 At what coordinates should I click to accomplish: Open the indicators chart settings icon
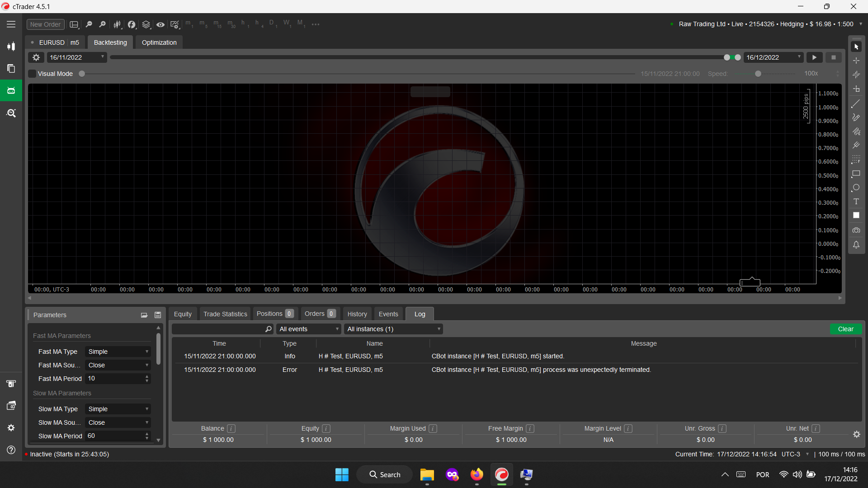pos(175,24)
